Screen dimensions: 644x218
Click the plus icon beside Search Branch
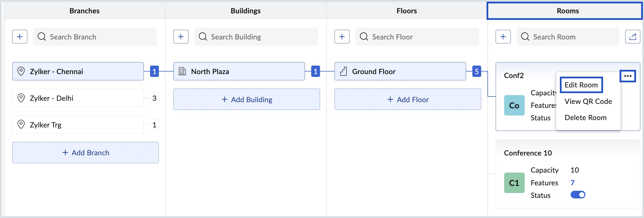pyautogui.click(x=20, y=37)
